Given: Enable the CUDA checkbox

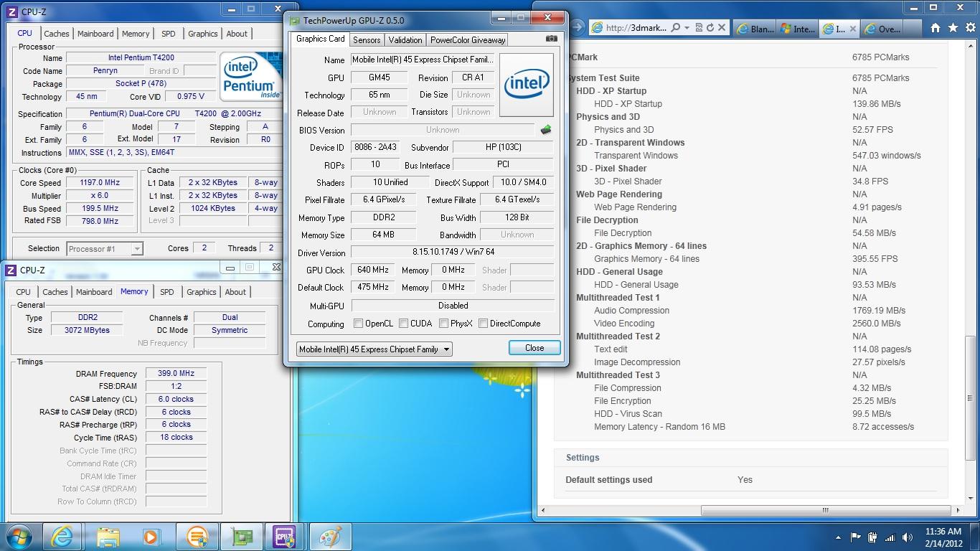Looking at the screenshot, I should 403,324.
